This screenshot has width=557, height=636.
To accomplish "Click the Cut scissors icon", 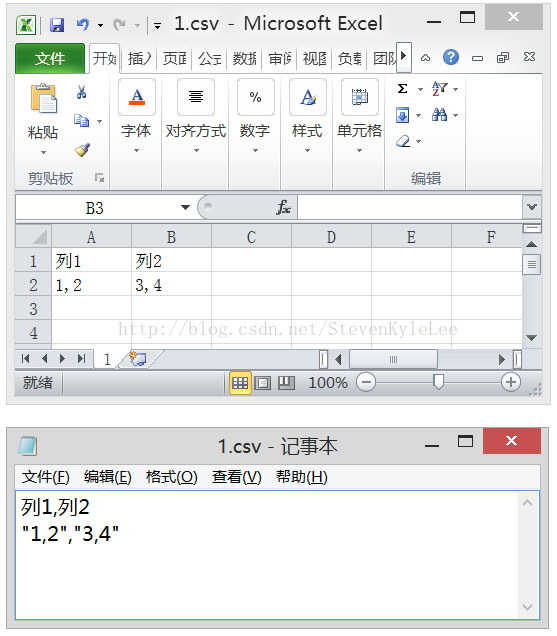I will click(82, 92).
